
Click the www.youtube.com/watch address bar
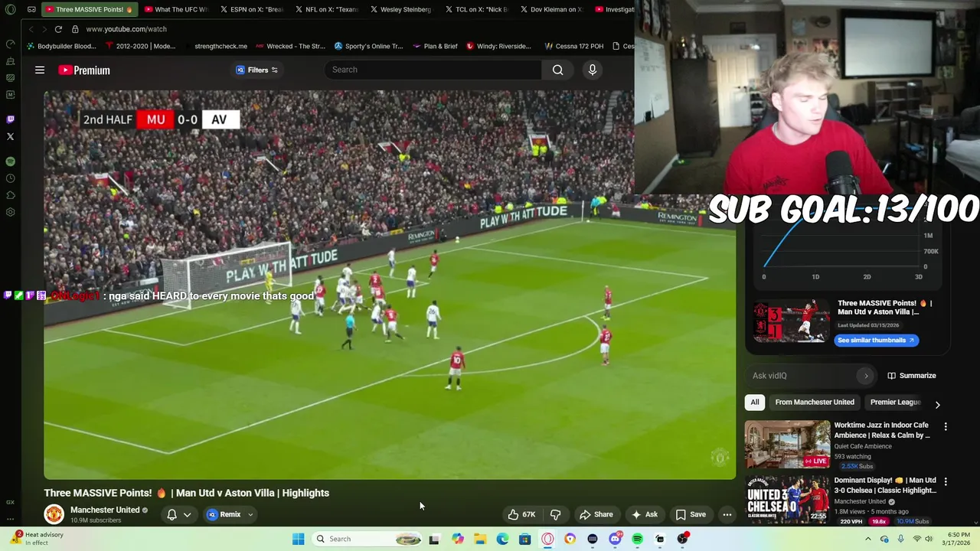click(x=126, y=29)
